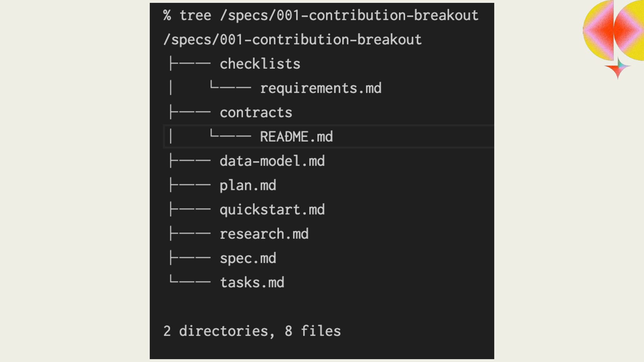Image resolution: width=644 pixels, height=362 pixels.
Task: Click the corner connector before tasks.md
Action: pyautogui.click(x=190, y=281)
